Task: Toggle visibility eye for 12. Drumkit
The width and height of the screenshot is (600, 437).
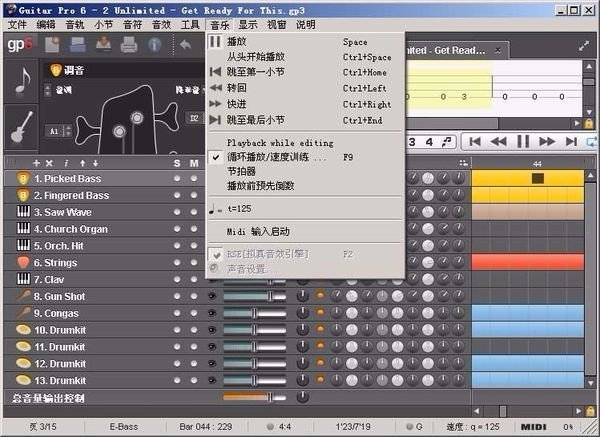Action: click(x=212, y=364)
